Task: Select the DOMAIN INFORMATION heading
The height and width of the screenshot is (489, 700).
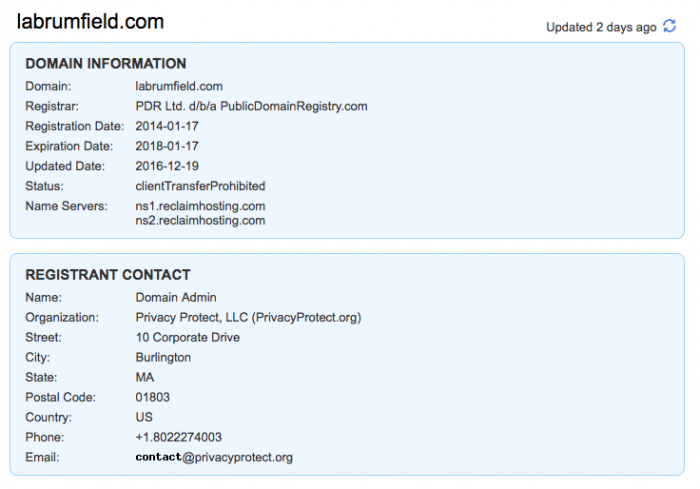Action: (x=106, y=63)
